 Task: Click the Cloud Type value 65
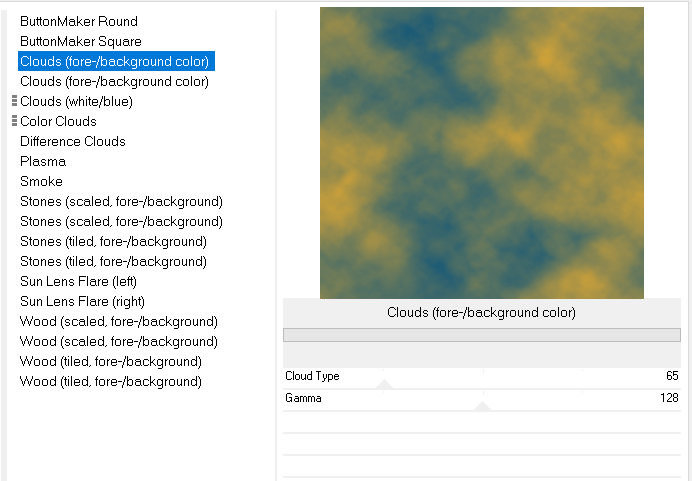click(x=672, y=376)
